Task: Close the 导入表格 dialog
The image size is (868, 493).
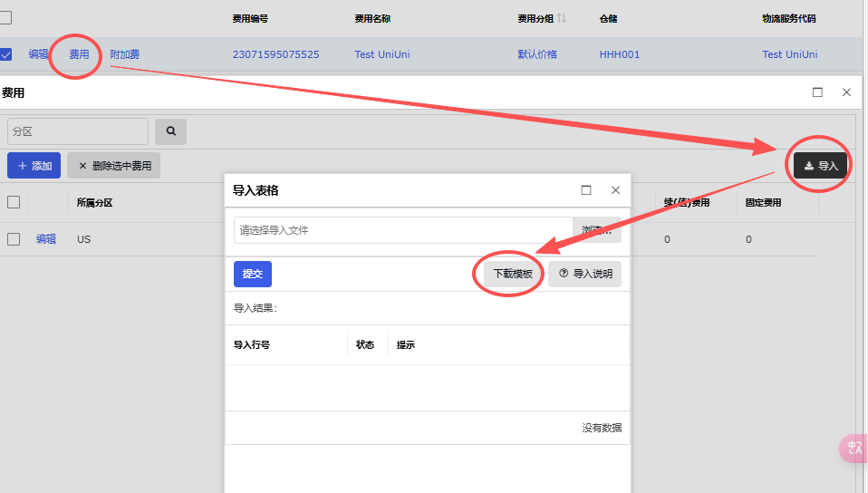Action: [615, 190]
